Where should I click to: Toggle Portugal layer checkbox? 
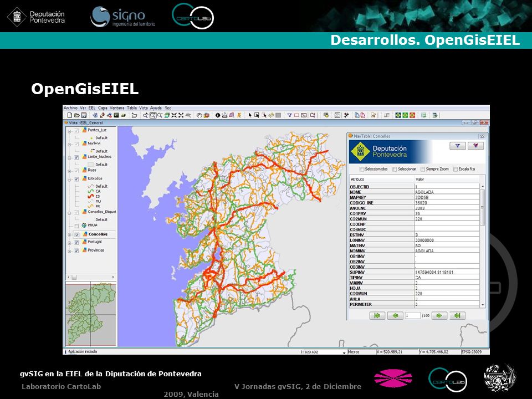coord(76,243)
